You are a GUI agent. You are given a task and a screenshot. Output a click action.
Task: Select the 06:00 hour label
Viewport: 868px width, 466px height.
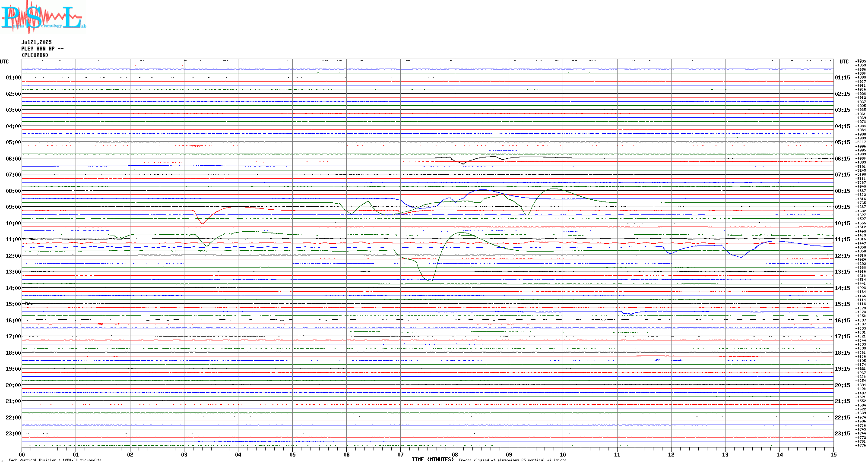pos(13,159)
